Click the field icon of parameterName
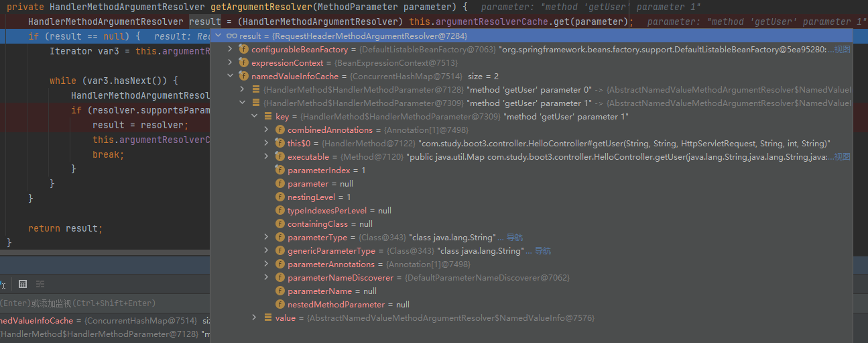This screenshot has width=868, height=343. 280,291
